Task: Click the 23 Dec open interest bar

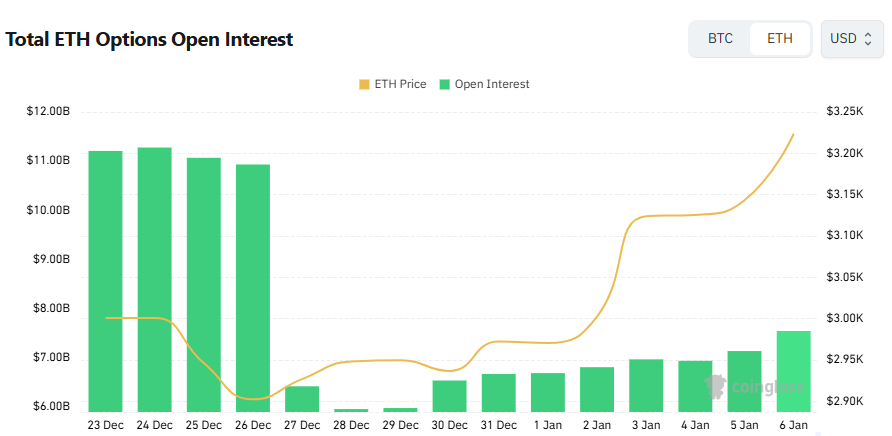Action: coord(106,280)
